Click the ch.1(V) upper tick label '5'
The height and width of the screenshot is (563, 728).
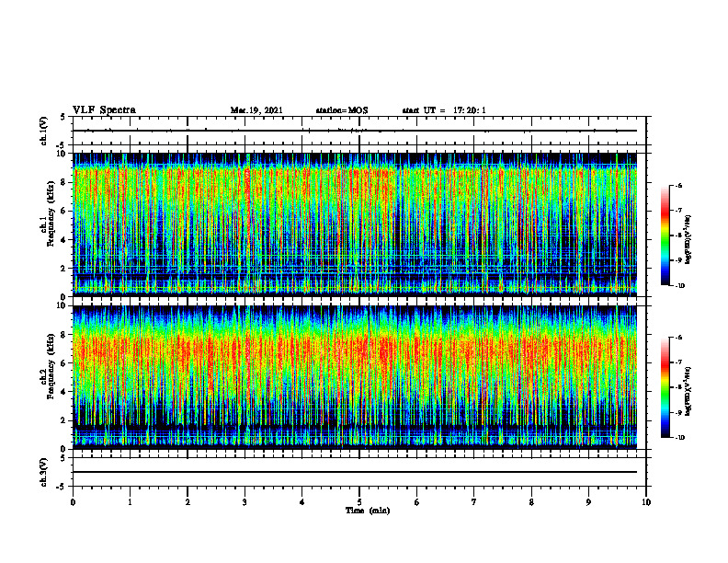tap(63, 117)
